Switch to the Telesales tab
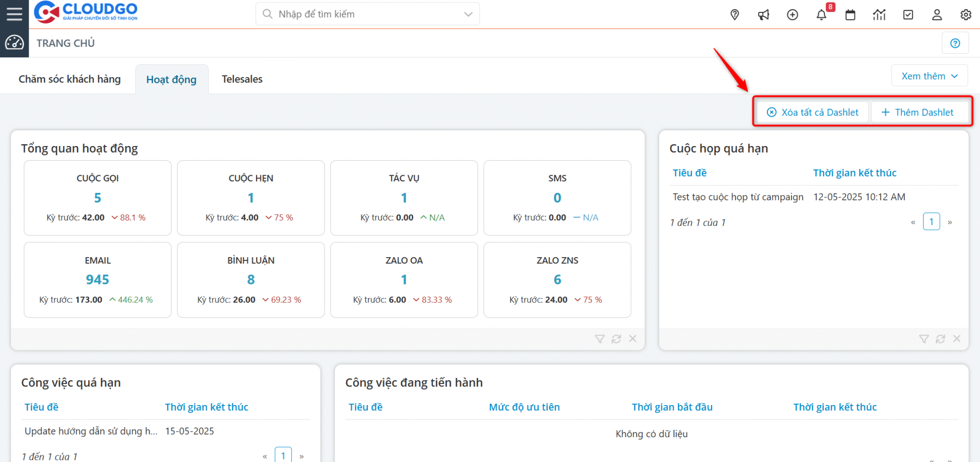This screenshot has width=980, height=462. pyautogui.click(x=242, y=79)
